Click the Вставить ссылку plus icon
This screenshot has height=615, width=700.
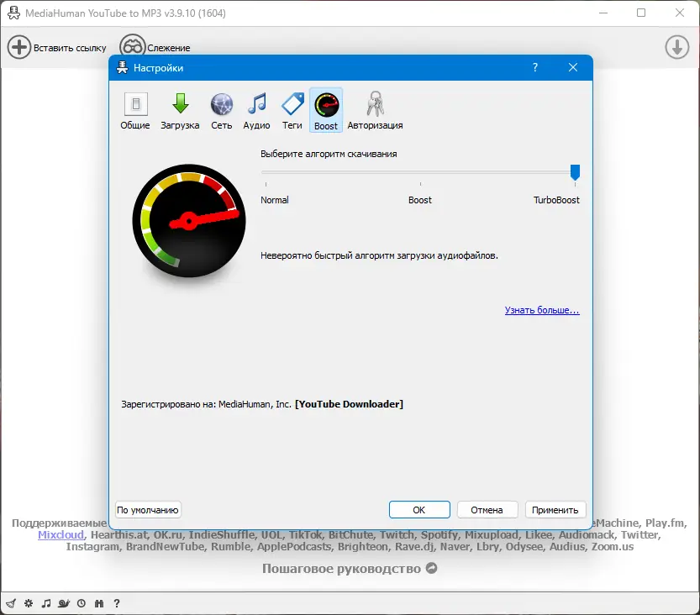point(18,47)
